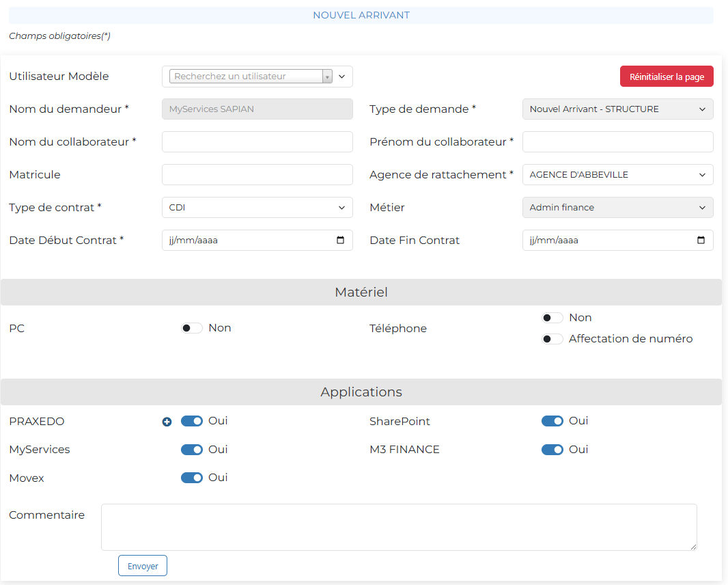Disable the PRAXEDO application switch
The width and height of the screenshot is (728, 585).
pyautogui.click(x=192, y=421)
